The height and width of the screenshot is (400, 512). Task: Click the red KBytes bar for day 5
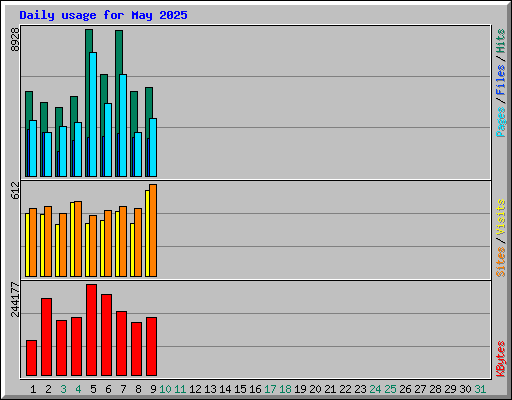[x=91, y=330]
